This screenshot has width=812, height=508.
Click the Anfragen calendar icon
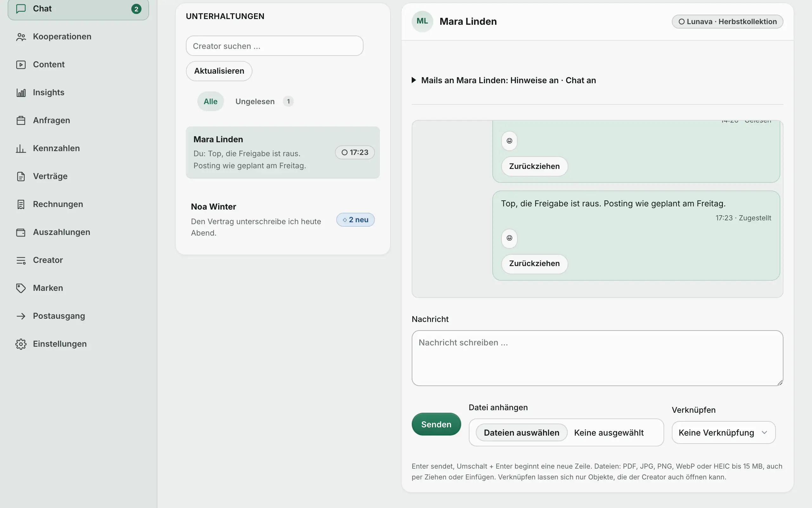21,120
